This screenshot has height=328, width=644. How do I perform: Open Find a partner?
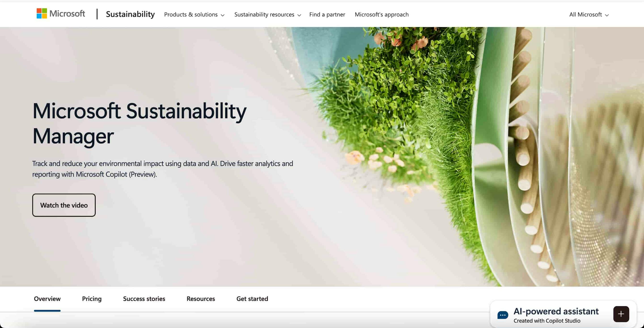(x=327, y=15)
